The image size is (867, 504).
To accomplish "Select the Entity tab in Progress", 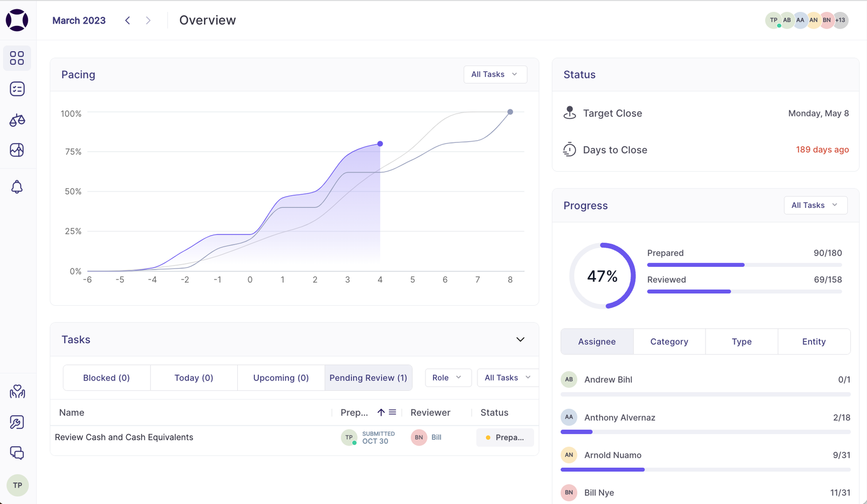I will (x=814, y=342).
